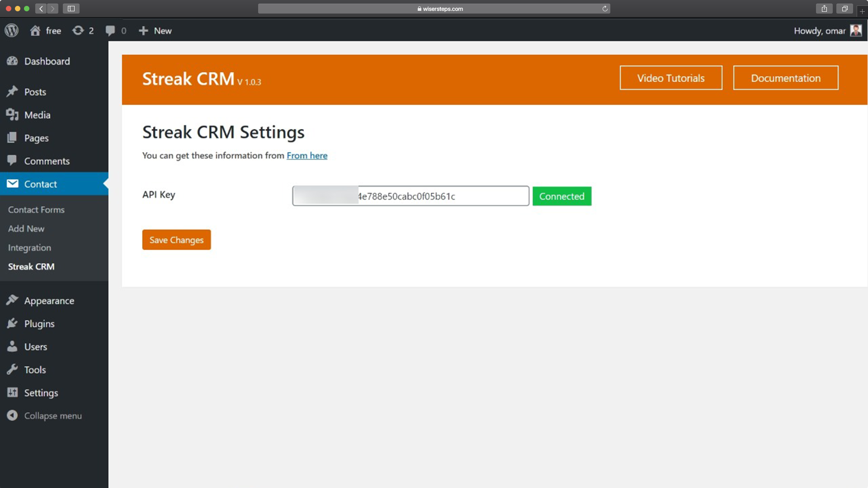This screenshot has width=868, height=488.
Task: Click the Media icon in sidebar
Action: coord(12,115)
